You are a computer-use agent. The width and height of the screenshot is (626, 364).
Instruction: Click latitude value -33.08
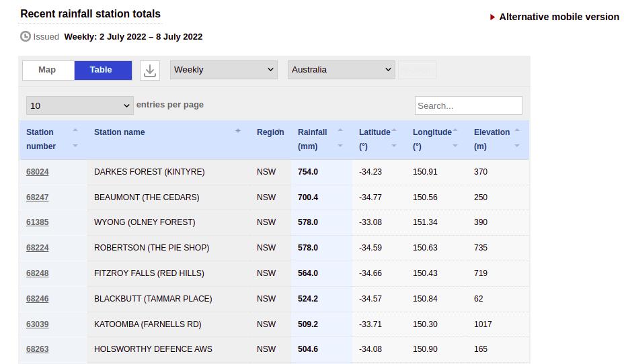click(x=370, y=222)
